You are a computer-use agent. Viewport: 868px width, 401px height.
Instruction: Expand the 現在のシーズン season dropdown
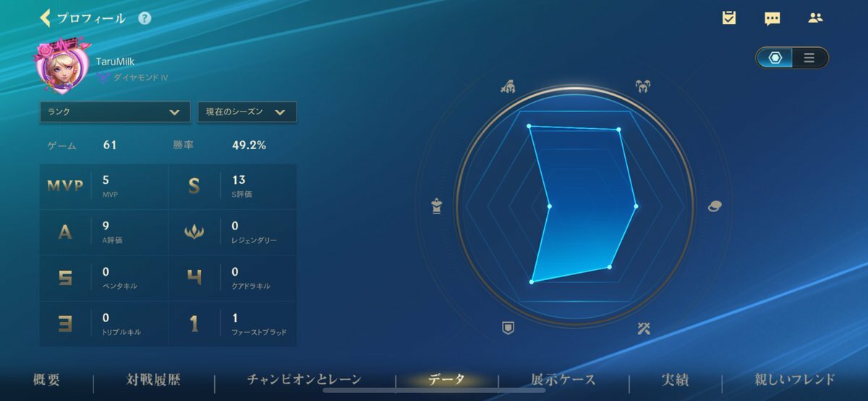point(247,112)
